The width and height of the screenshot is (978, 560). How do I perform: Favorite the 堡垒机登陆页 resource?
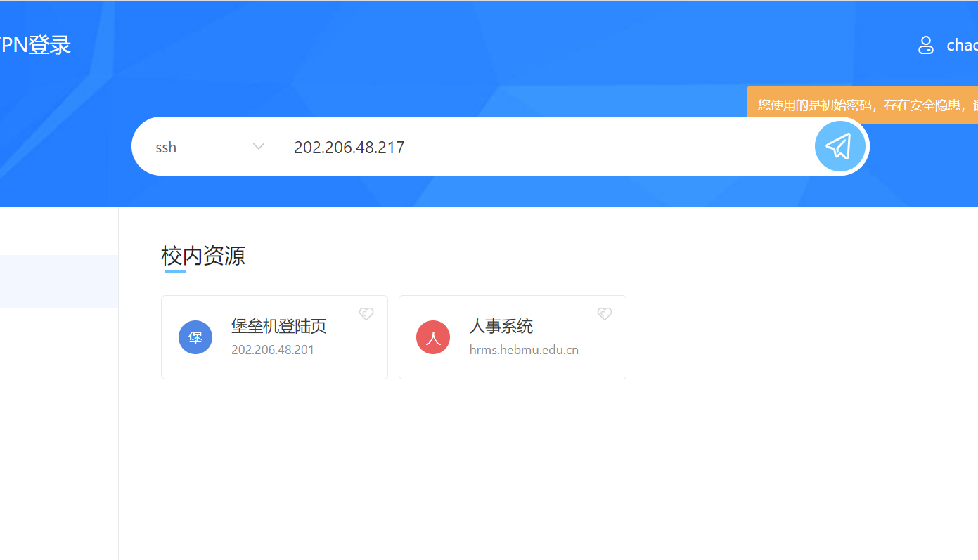pyautogui.click(x=366, y=313)
